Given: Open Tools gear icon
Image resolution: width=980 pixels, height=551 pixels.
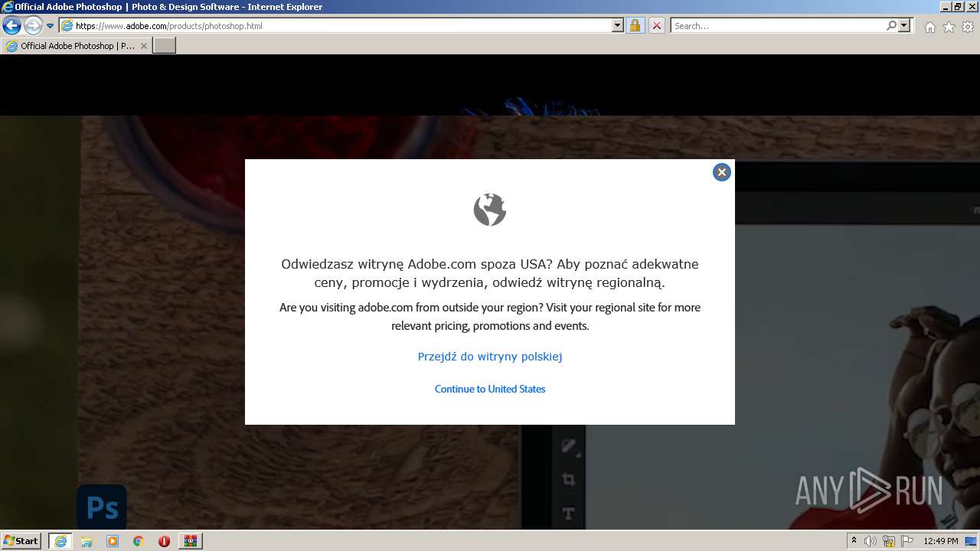Looking at the screenshot, I should pyautogui.click(x=968, y=27).
